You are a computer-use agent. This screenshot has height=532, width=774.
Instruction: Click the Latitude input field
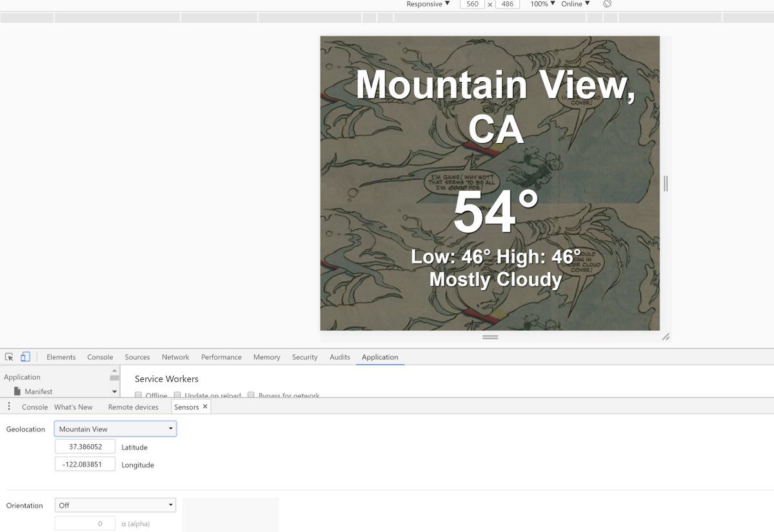[x=85, y=446]
